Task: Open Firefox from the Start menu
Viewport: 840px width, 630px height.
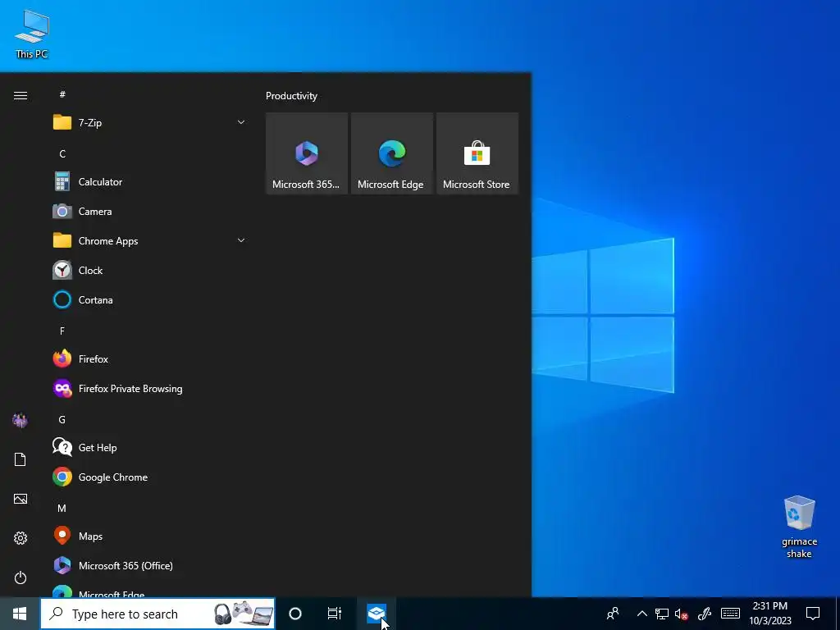Action: coord(149,359)
